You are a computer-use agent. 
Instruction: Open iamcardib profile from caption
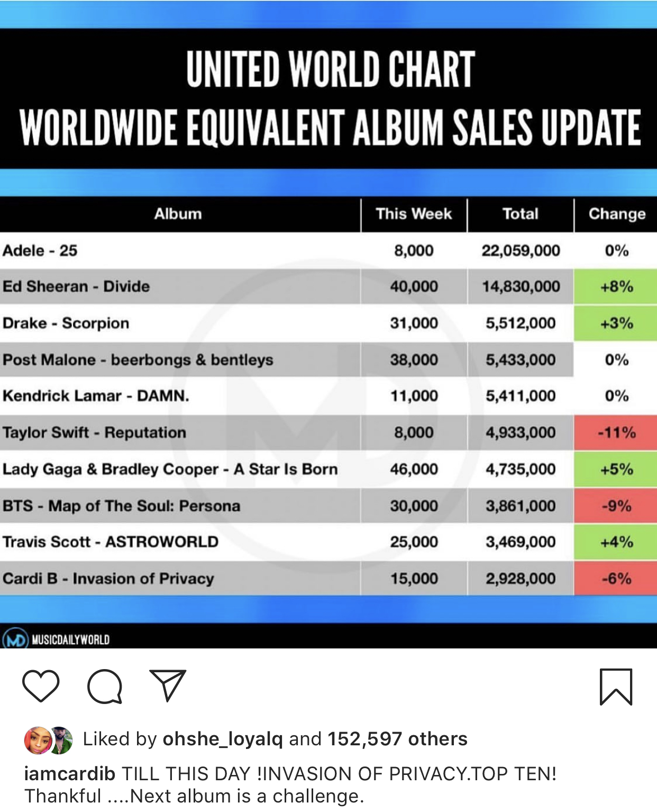tap(70, 773)
